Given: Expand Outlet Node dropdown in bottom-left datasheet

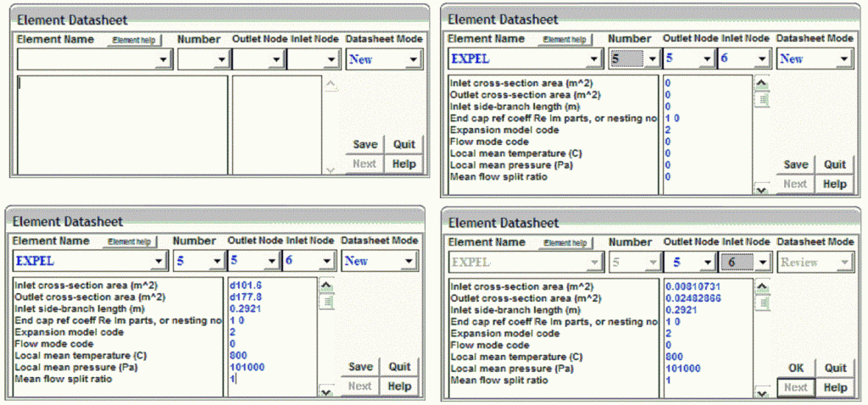Looking at the screenshot, I should click(x=271, y=261).
